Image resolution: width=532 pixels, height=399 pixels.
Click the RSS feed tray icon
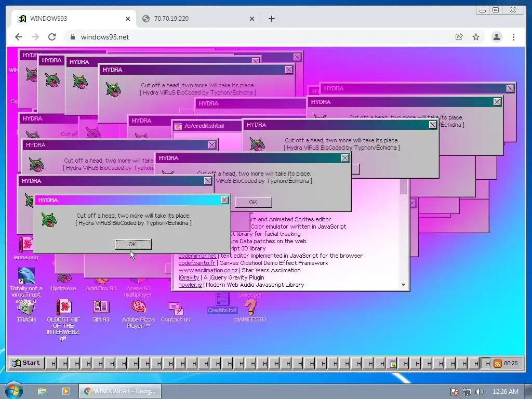497,363
